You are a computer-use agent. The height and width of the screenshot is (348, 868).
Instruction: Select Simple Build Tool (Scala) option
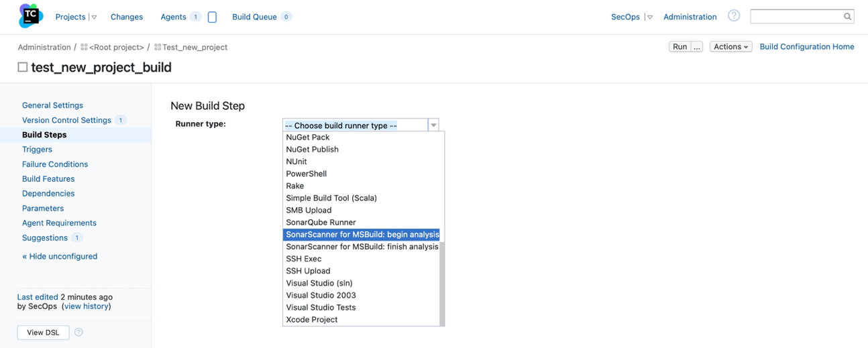click(361, 198)
